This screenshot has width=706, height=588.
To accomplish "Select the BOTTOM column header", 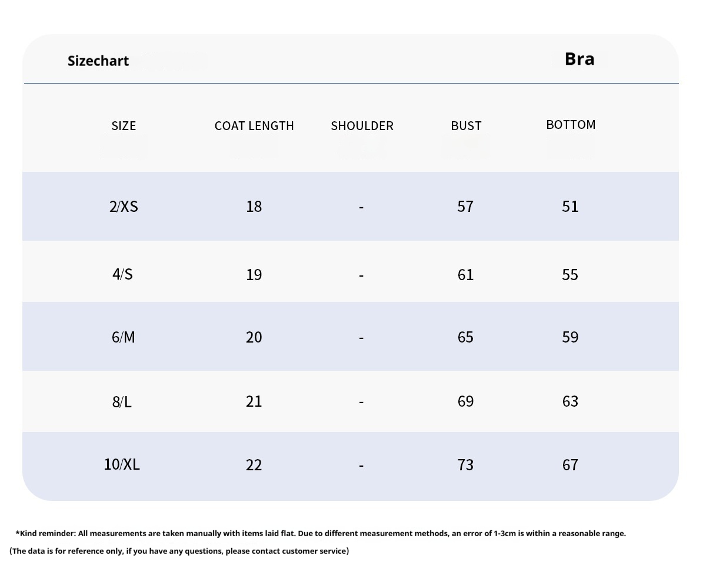I will [x=571, y=124].
